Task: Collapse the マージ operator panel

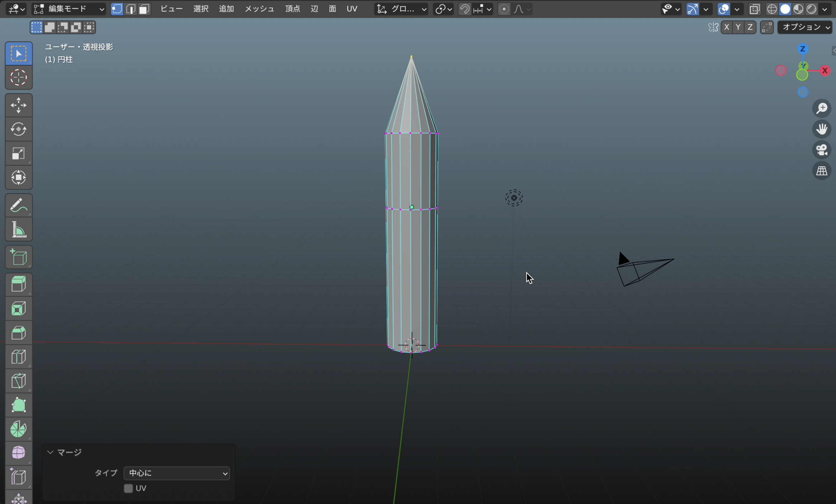Action: [51, 452]
